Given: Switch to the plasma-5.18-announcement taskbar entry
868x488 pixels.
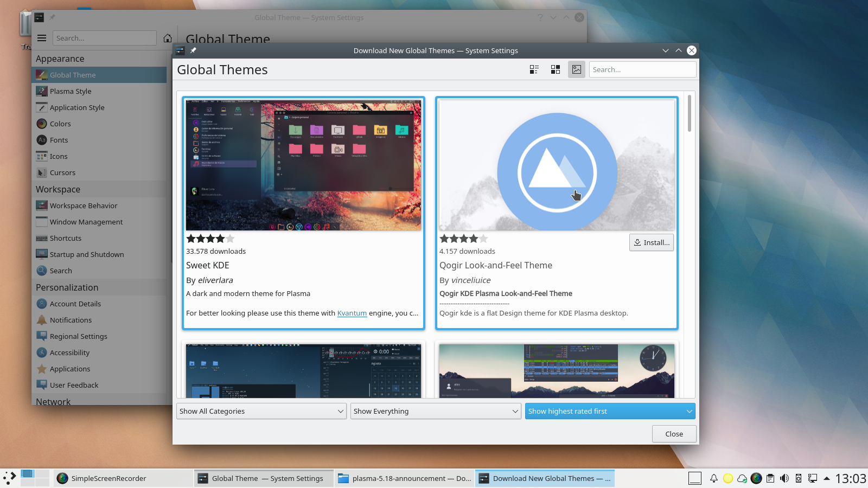Looking at the screenshot, I should point(404,478).
